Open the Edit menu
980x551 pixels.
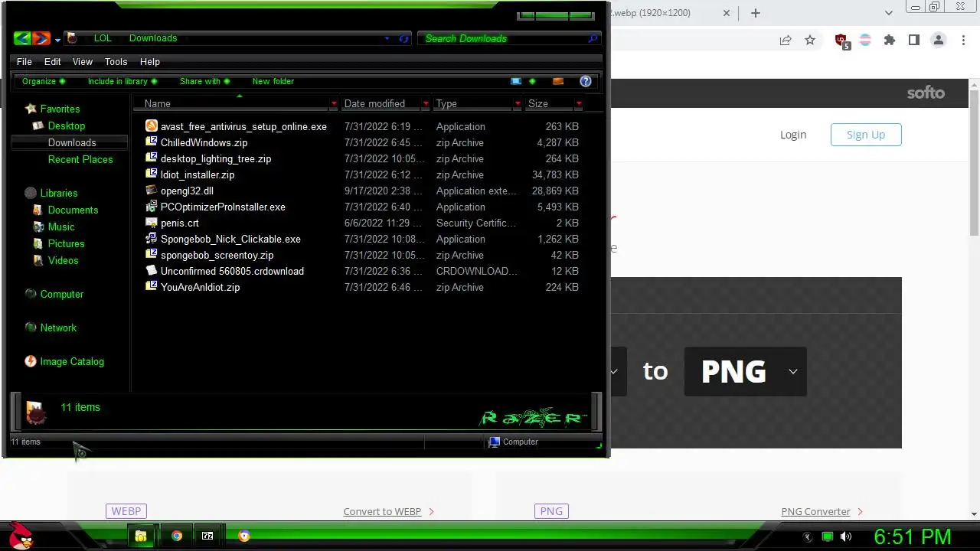pos(53,61)
